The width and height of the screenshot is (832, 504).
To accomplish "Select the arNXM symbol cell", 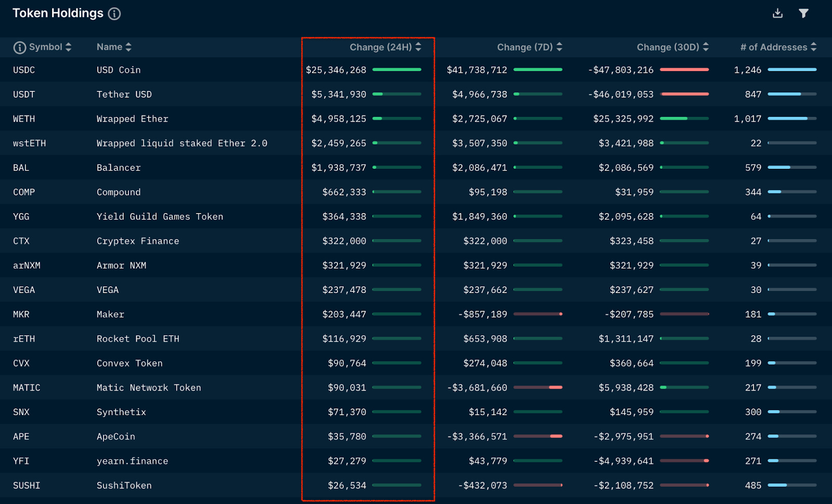I will (x=27, y=265).
